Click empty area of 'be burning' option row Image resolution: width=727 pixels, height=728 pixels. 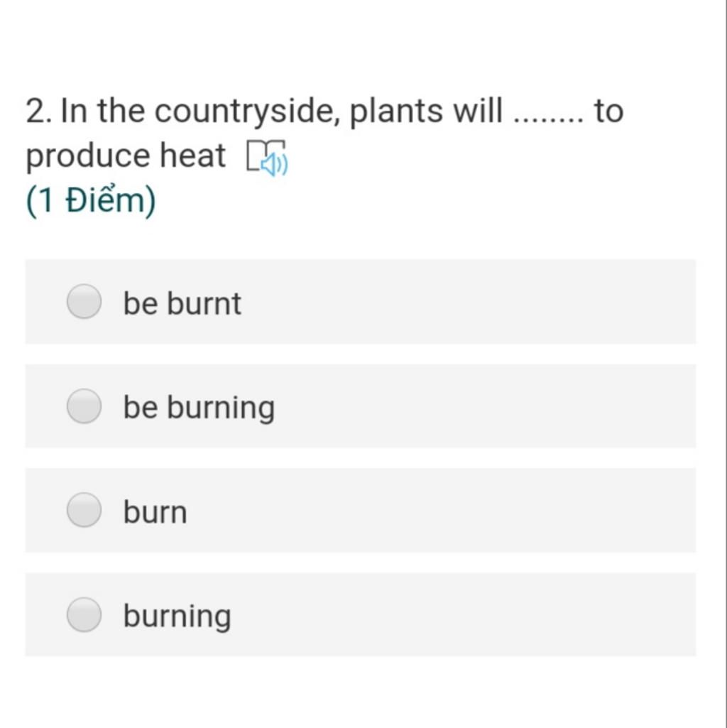click(464, 406)
